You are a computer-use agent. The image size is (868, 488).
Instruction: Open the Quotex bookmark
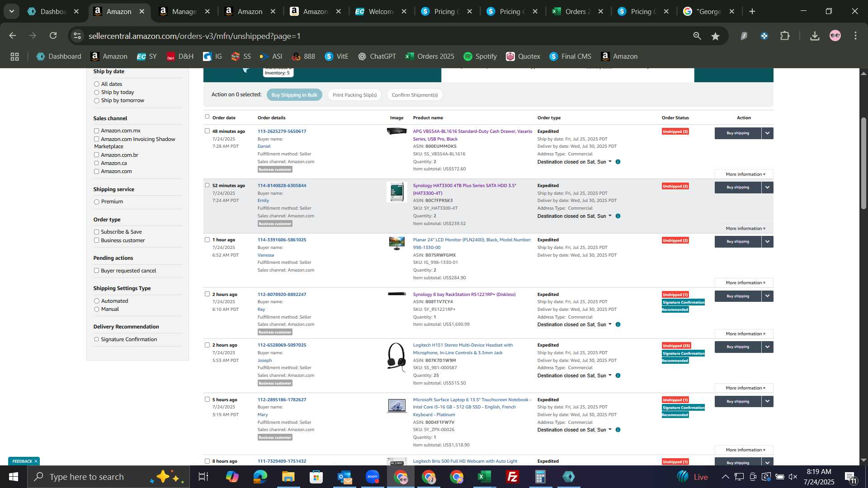[523, 56]
